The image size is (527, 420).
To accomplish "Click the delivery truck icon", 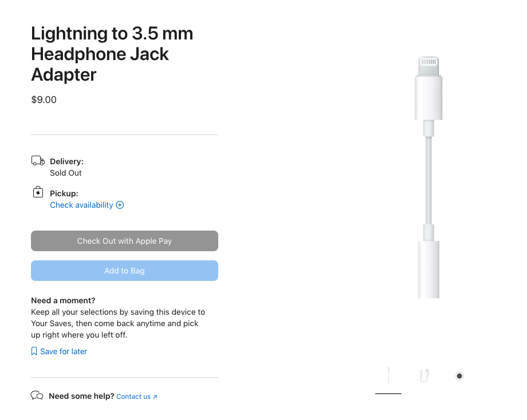I will [x=37, y=161].
